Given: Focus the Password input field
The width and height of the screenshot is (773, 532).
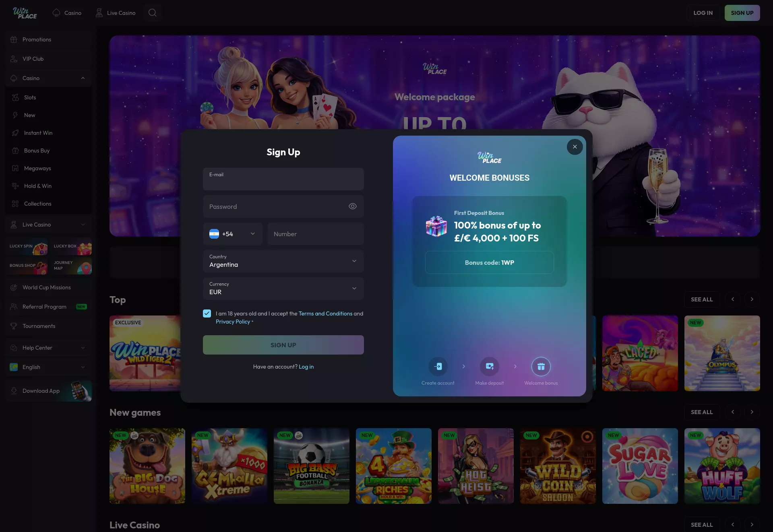Looking at the screenshot, I should pyautogui.click(x=283, y=206).
